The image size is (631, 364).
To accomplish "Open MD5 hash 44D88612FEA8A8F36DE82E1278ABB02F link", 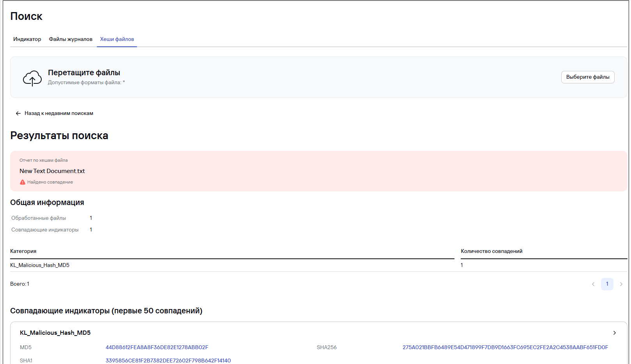I will pos(157,347).
